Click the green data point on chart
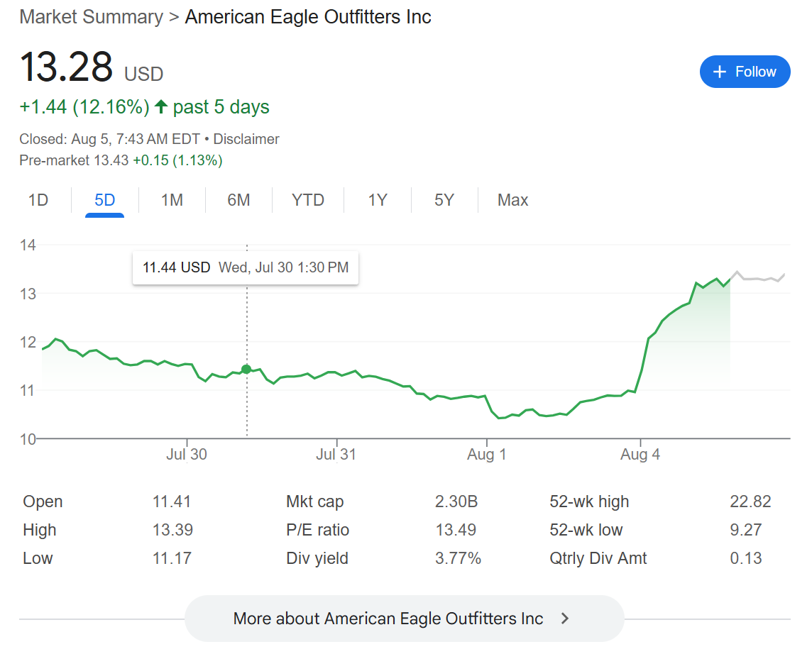 [x=246, y=369]
